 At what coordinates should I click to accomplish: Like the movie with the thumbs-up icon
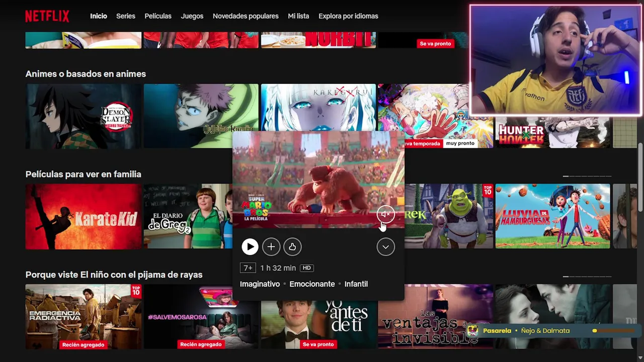pyautogui.click(x=292, y=246)
